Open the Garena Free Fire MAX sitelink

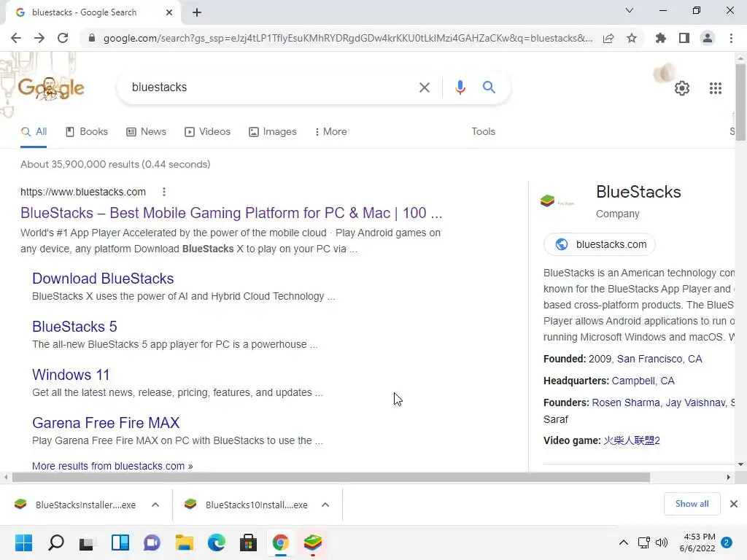tap(106, 423)
